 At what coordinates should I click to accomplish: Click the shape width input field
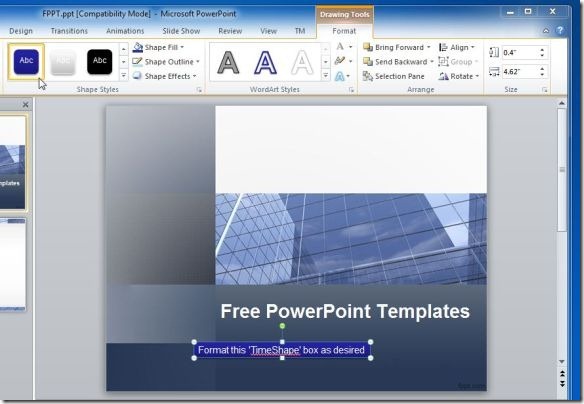(x=520, y=71)
